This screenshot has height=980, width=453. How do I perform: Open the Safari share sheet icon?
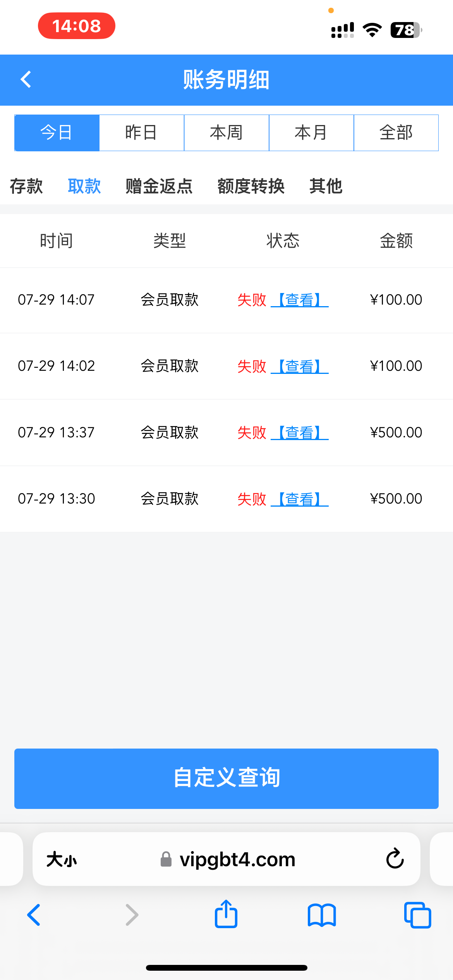click(x=226, y=915)
